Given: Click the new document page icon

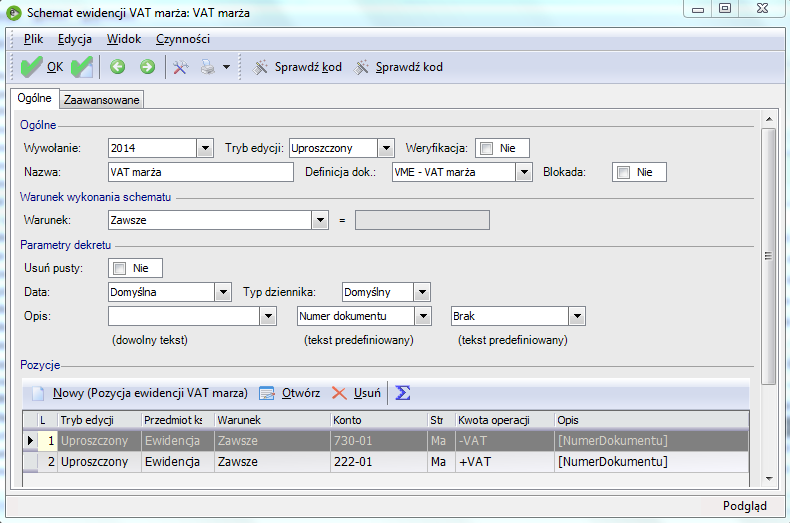Looking at the screenshot, I should (x=38, y=393).
